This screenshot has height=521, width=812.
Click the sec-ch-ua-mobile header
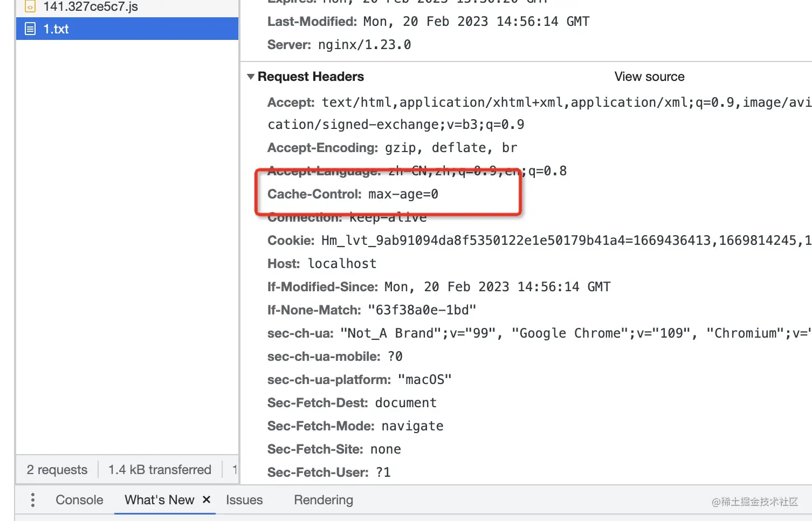coord(335,357)
